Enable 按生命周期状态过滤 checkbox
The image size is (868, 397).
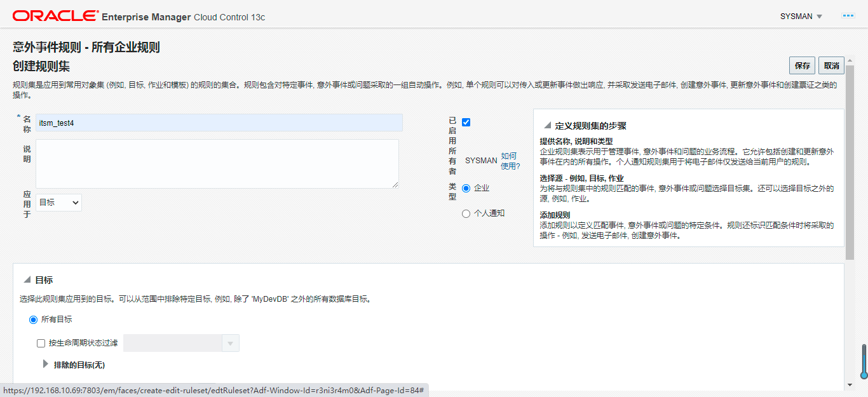[x=41, y=343]
